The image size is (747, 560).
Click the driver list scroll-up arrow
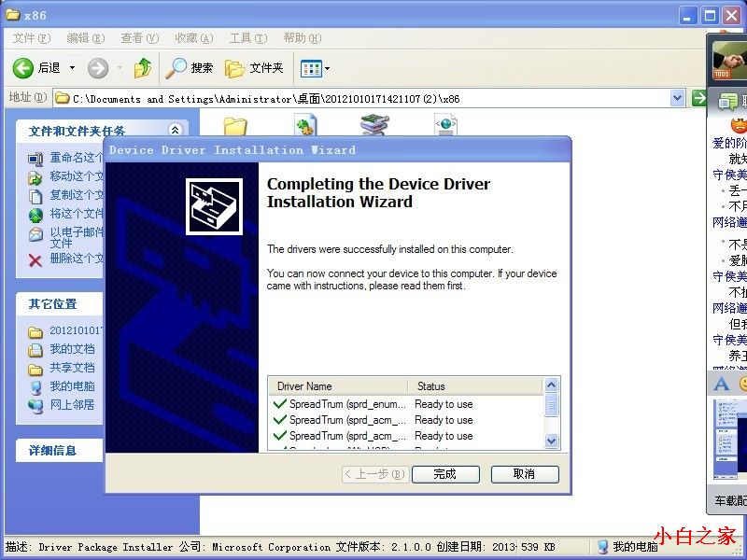click(x=551, y=385)
